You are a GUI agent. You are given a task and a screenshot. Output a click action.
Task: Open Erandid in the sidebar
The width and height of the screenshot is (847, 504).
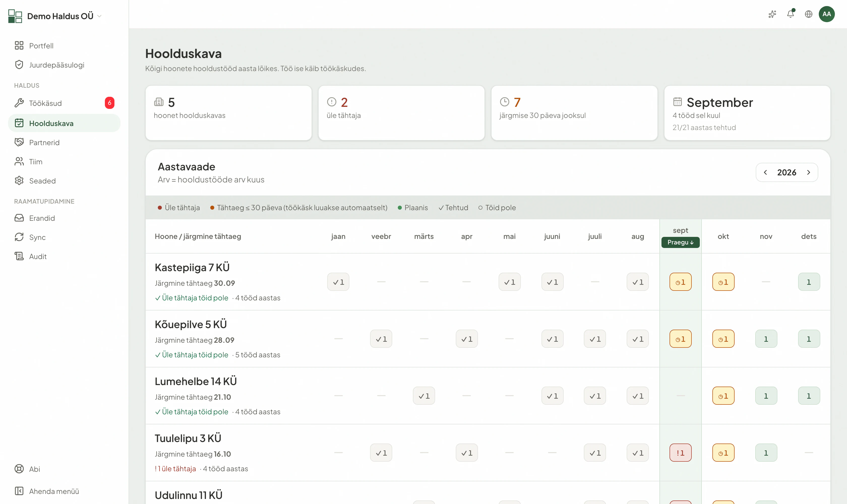point(64,218)
